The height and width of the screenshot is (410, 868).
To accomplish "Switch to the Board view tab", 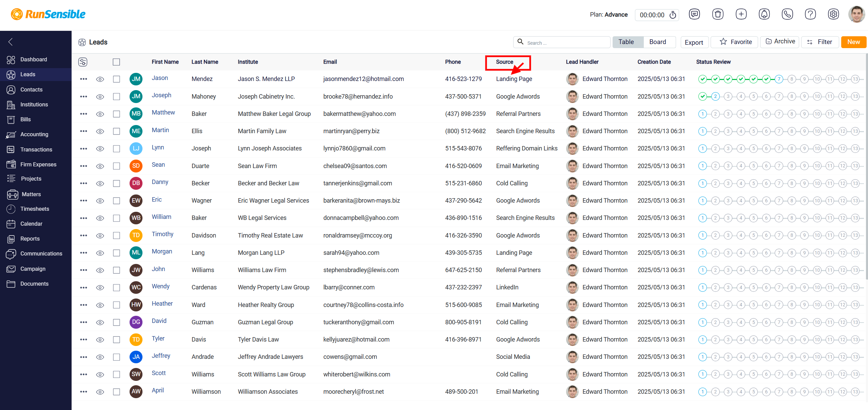I will [657, 42].
